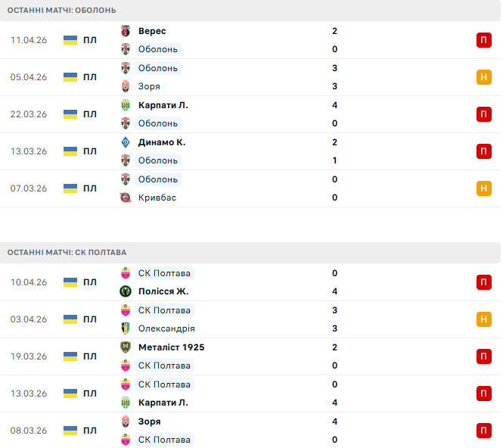The image size is (503, 448).
Task: Click the orange draw badge for Оболонь–Зоря match
Action: [x=483, y=77]
